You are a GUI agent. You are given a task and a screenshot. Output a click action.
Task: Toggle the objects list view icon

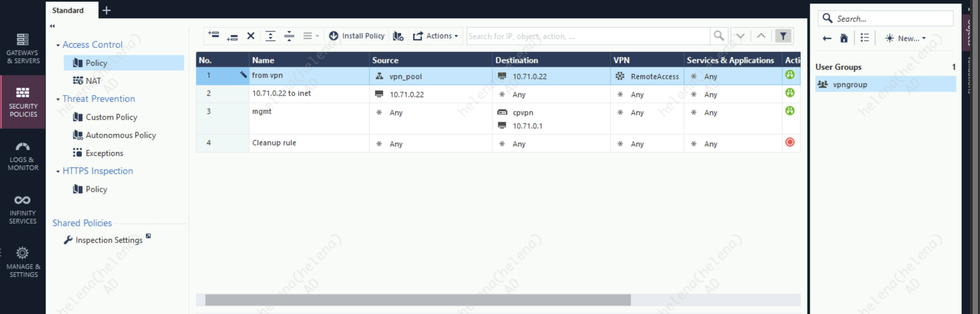(865, 38)
